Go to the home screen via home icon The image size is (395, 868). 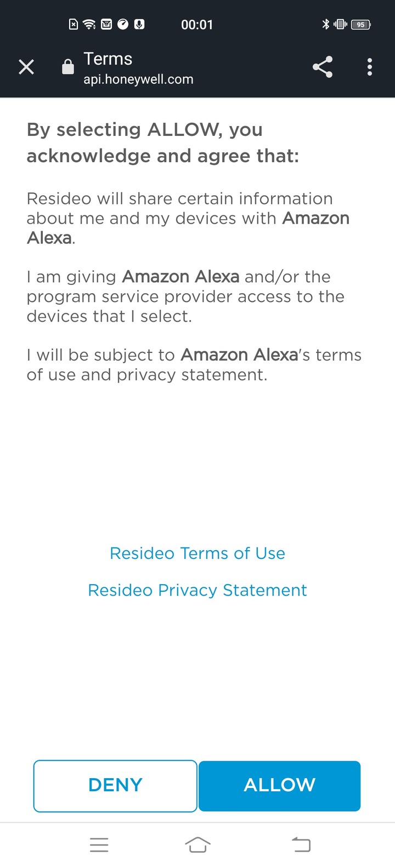click(x=198, y=844)
